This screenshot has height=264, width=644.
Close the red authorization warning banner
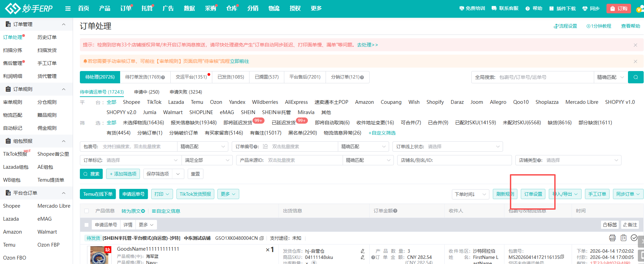coord(635,45)
